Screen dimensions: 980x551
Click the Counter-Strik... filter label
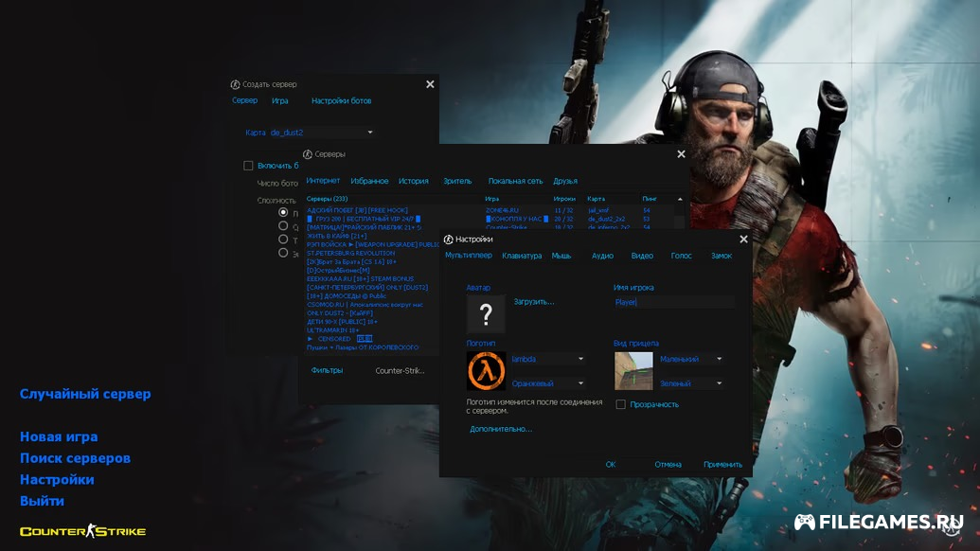[x=400, y=371]
